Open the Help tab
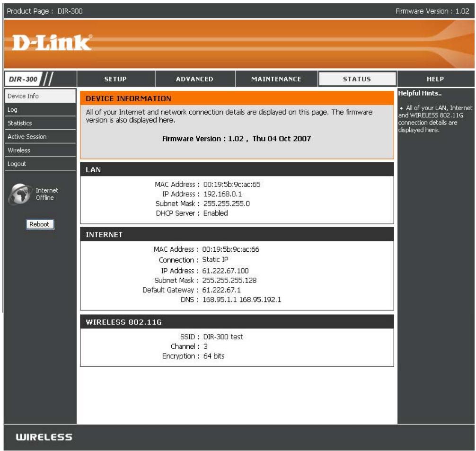The width and height of the screenshot is (476, 451). pos(435,79)
